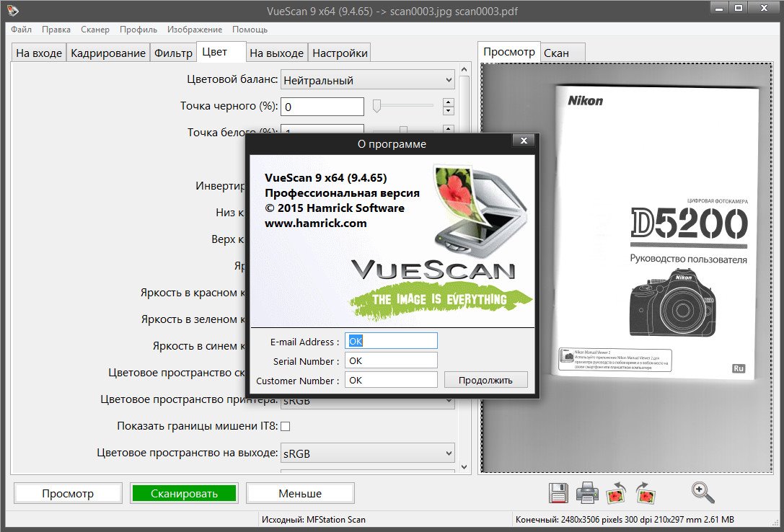This screenshot has height=532, width=784.
Task: Click the 'Продолжить' button
Action: click(485, 380)
